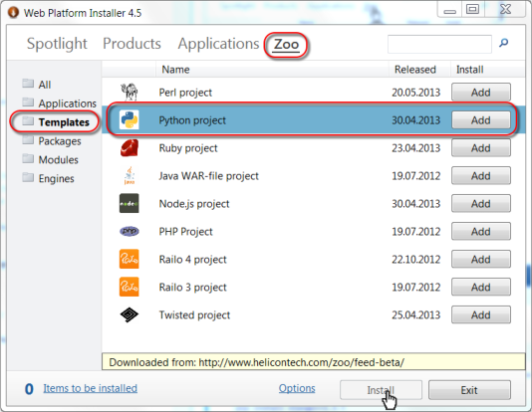Select the Node.js project icon
The width and height of the screenshot is (532, 412).
(x=129, y=203)
